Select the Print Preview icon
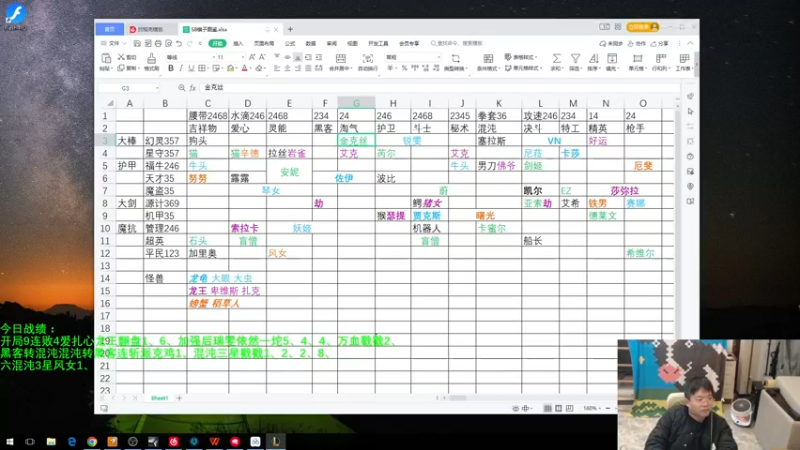Viewport: 800px width, 450px height. 168,43
